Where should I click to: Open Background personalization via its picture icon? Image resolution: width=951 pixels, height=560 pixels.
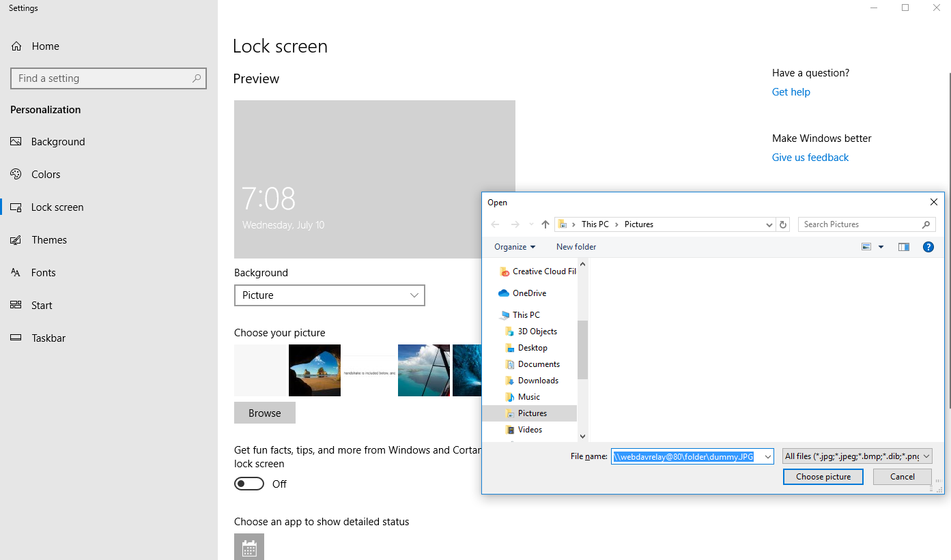(x=16, y=142)
